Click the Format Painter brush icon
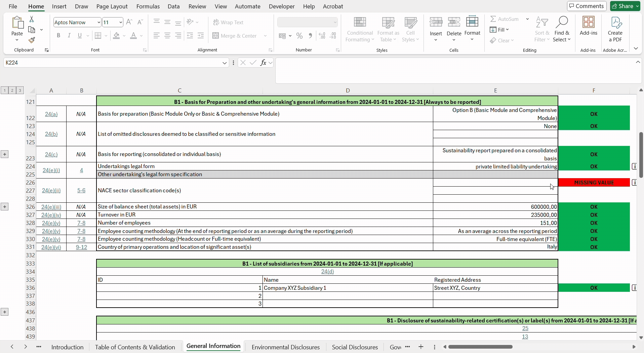Image resolution: width=644 pixels, height=353 pixels. pyautogui.click(x=32, y=40)
